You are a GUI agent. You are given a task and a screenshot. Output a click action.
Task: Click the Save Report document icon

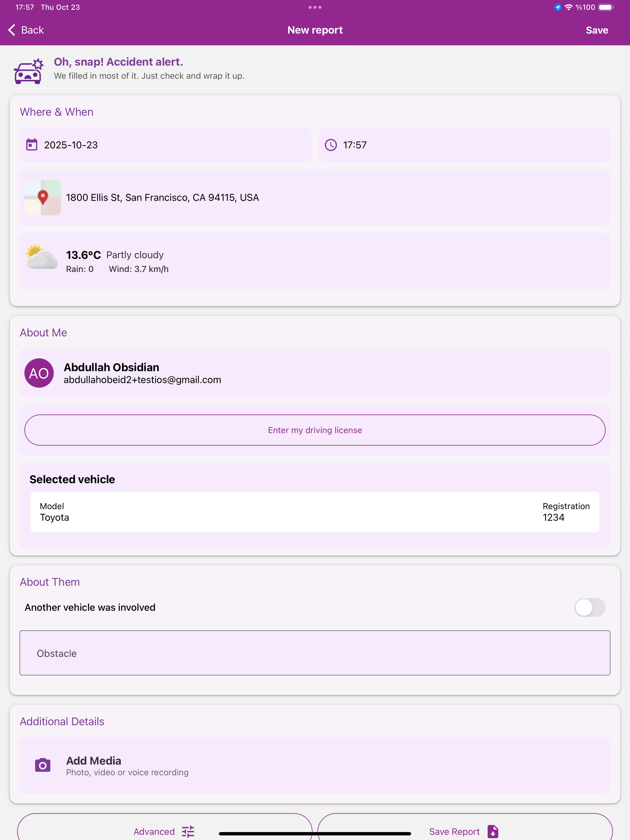(x=493, y=831)
